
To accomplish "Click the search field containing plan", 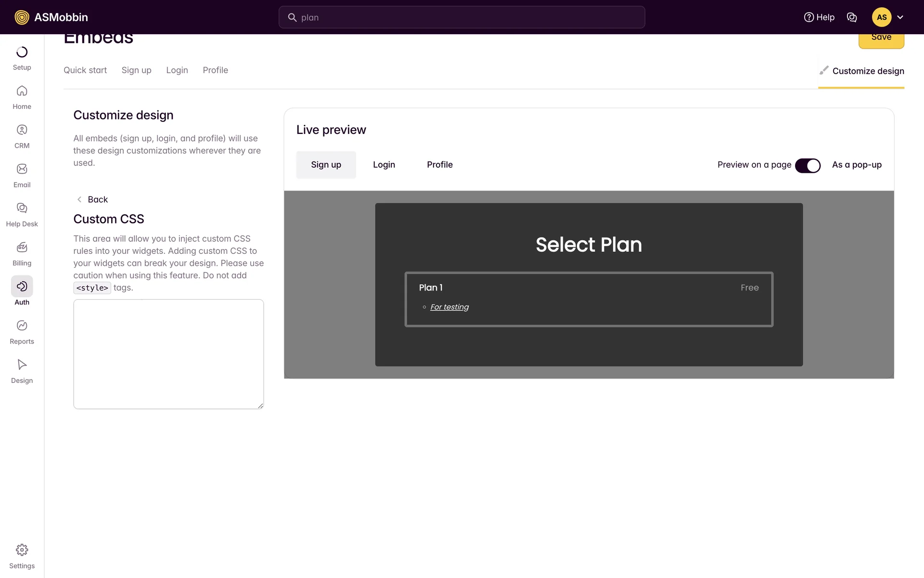I will pos(462,17).
